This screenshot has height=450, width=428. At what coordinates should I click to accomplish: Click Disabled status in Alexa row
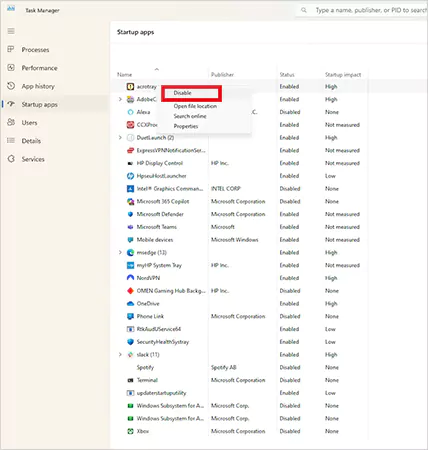[290, 112]
